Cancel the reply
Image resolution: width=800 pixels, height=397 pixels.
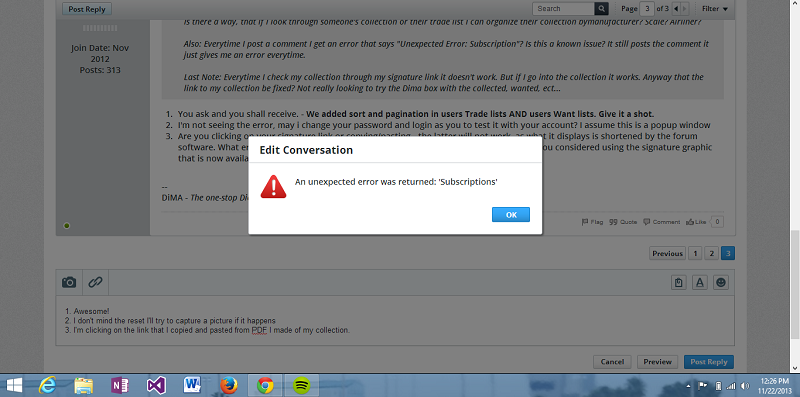click(x=612, y=362)
